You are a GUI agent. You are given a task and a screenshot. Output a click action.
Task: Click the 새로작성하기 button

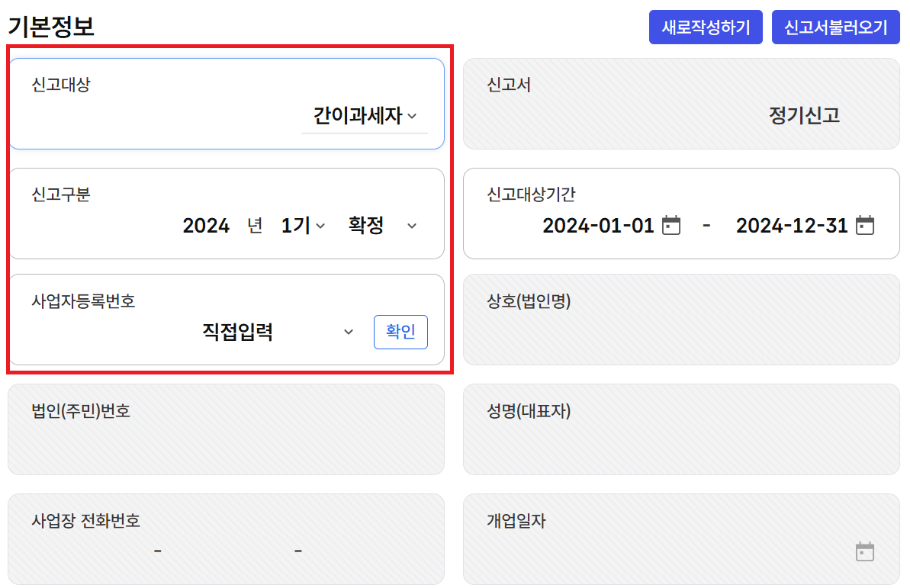705,27
